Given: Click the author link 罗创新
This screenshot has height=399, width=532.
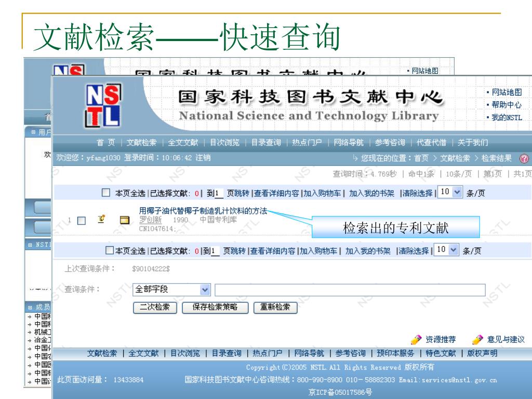Looking at the screenshot, I should tap(150, 220).
